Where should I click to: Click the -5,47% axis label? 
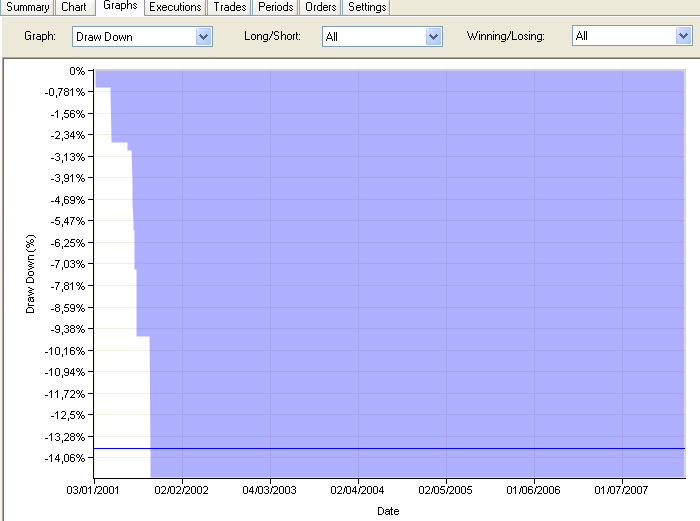(x=67, y=221)
